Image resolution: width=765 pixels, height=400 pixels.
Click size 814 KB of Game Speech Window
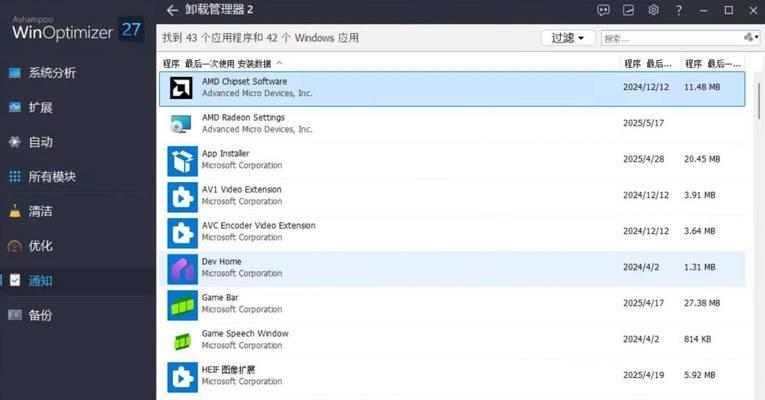point(697,340)
